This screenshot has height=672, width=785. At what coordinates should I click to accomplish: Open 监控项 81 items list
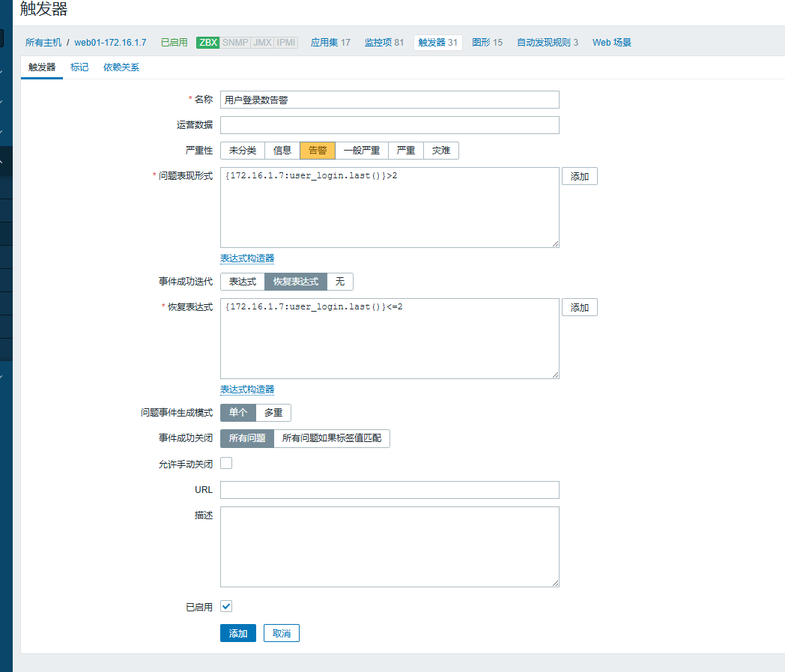pos(384,43)
